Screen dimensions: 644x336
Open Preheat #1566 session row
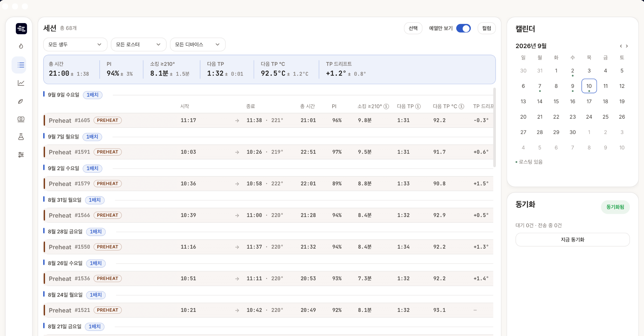tap(268, 215)
